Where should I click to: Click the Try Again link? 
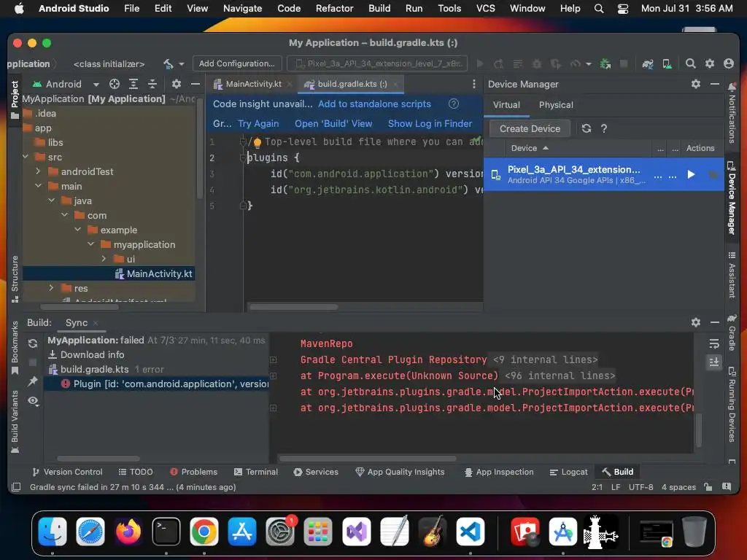(x=258, y=124)
